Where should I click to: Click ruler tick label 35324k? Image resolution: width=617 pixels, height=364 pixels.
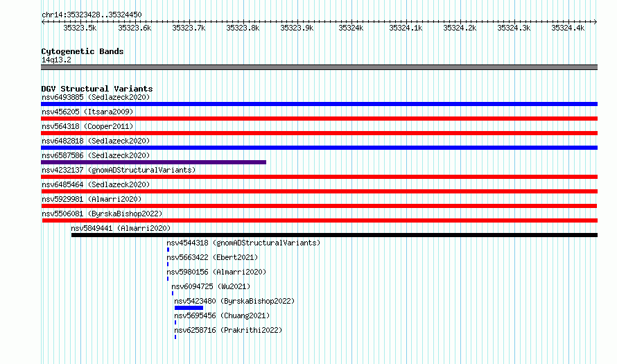pos(351,28)
